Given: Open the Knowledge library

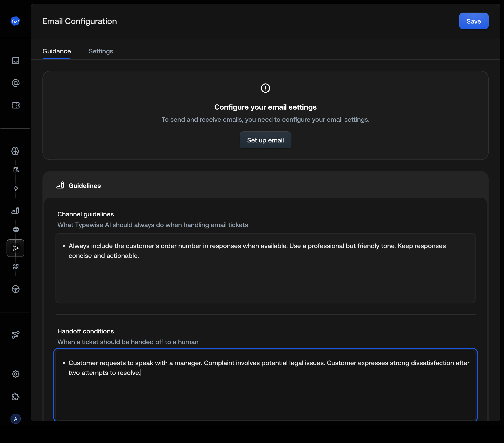Looking at the screenshot, I should [16, 170].
